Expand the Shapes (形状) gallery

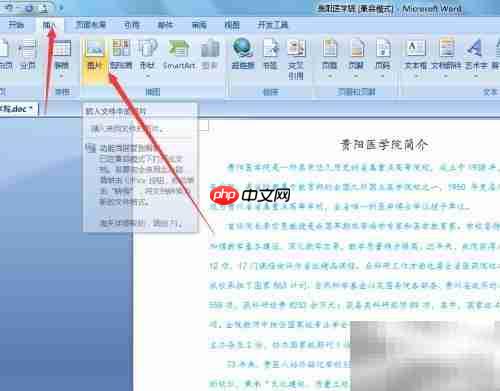(x=147, y=58)
